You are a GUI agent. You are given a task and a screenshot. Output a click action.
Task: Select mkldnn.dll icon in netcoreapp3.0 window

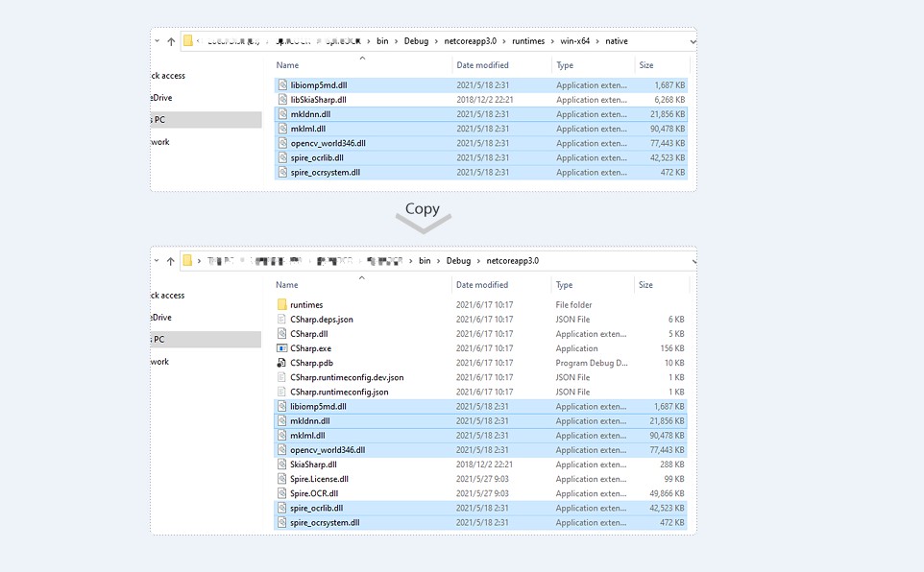coord(282,421)
